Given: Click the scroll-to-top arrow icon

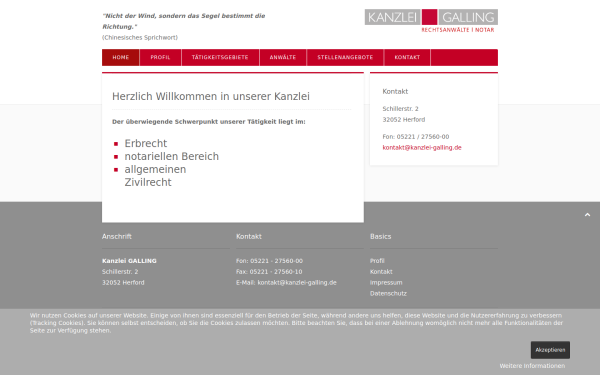Looking at the screenshot, I should pos(587,215).
